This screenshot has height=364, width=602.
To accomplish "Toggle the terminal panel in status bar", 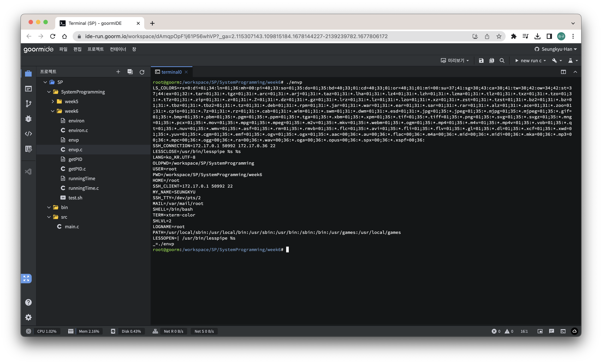I will 563,331.
